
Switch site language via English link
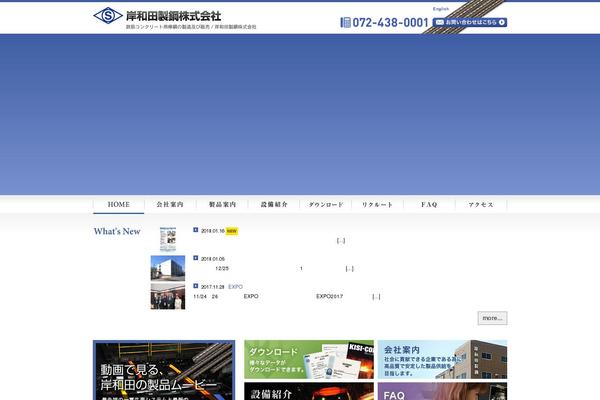[x=441, y=9]
